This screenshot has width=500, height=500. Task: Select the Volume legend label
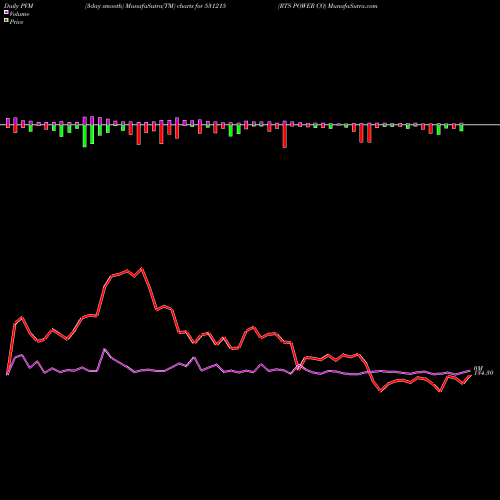coord(19,14)
